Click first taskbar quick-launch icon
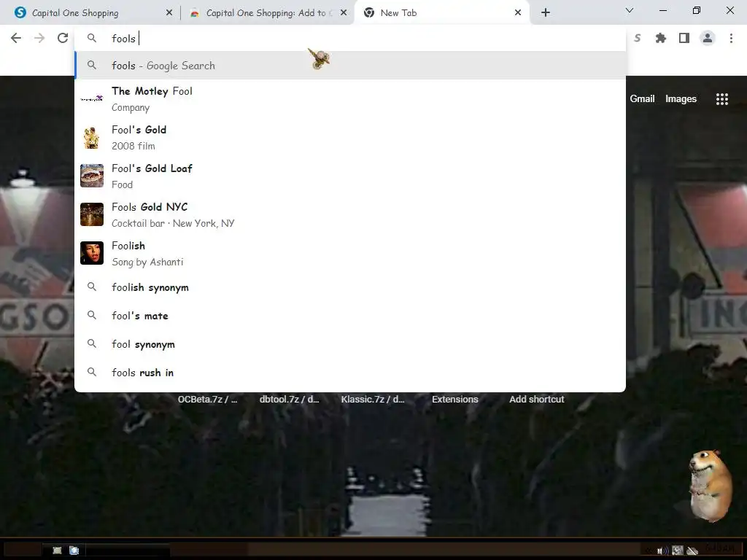Image resolution: width=747 pixels, height=560 pixels. tap(57, 551)
